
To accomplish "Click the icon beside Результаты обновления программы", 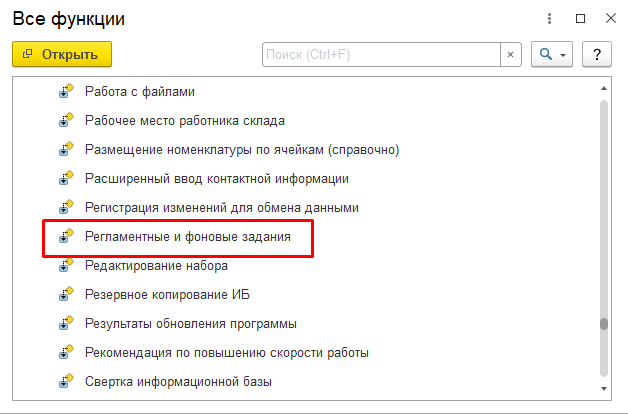I will 66,324.
